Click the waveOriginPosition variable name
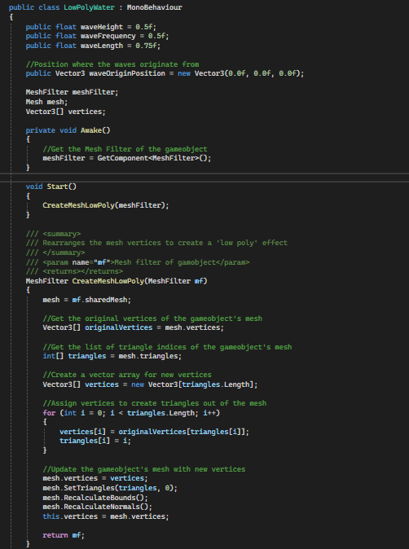 tap(127, 74)
